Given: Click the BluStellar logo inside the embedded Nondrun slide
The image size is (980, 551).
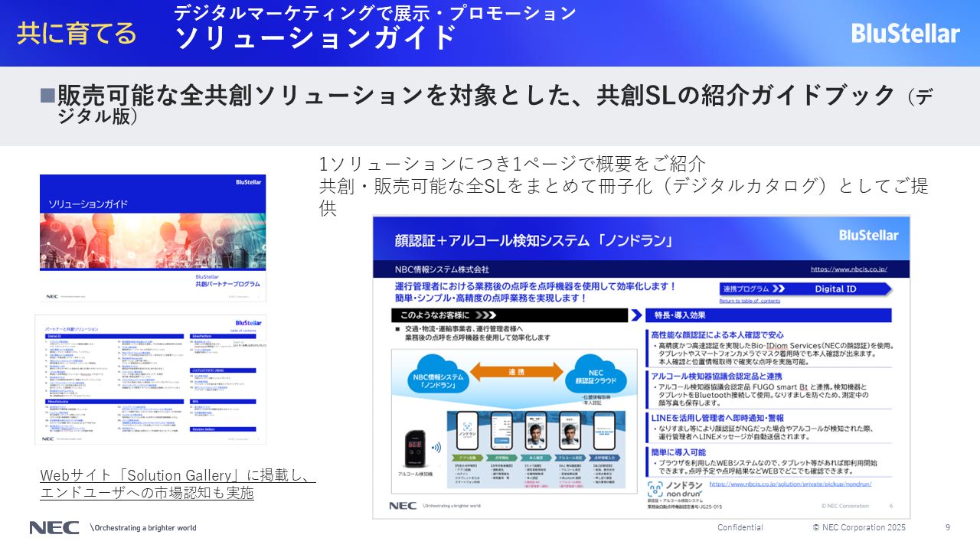Looking at the screenshot, I should 868,235.
